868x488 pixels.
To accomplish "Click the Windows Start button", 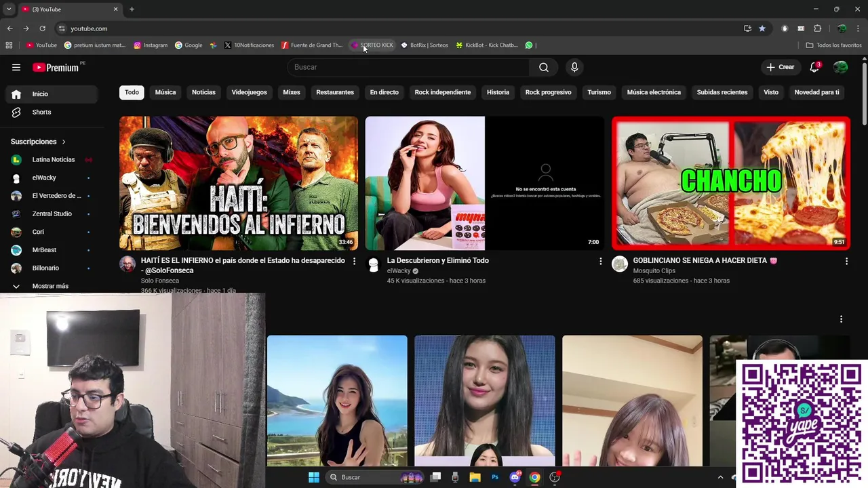I will (314, 477).
